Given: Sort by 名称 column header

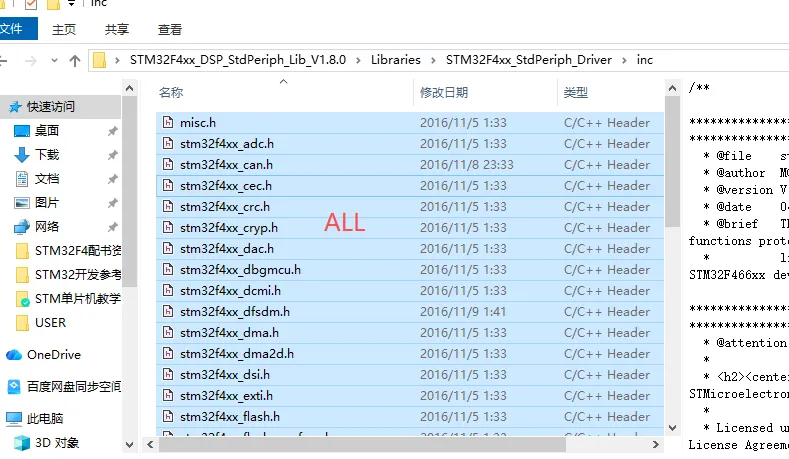Looking at the screenshot, I should tap(171, 93).
